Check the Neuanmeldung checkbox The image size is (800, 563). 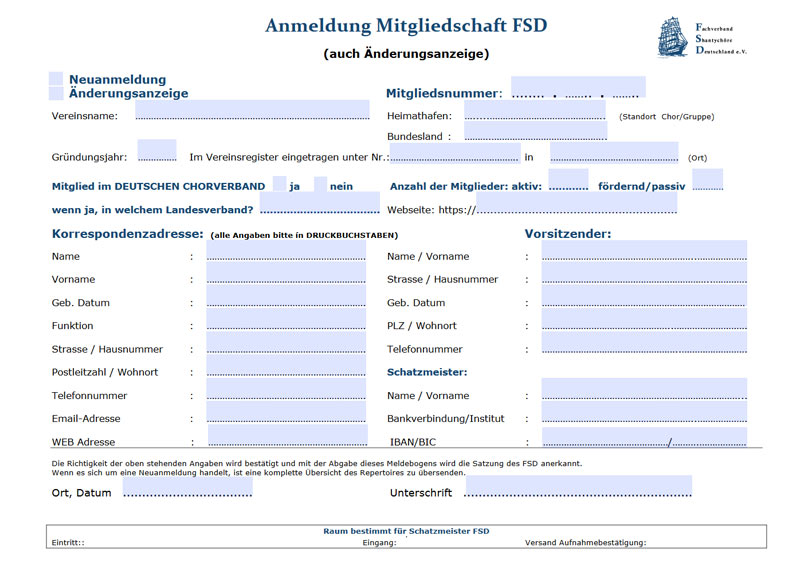coord(56,79)
